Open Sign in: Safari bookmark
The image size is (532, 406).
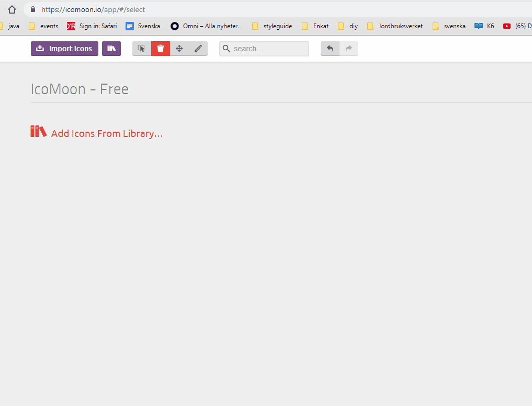pos(92,26)
